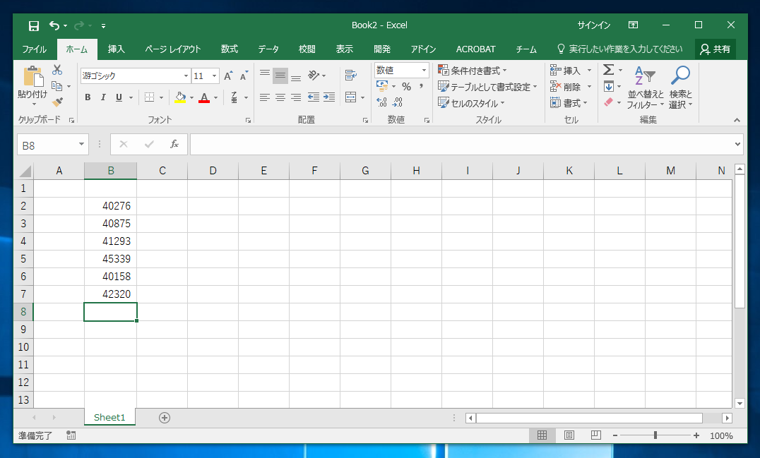Insert AutoSum with the sigma icon
This screenshot has width=760, height=458.
tap(609, 70)
